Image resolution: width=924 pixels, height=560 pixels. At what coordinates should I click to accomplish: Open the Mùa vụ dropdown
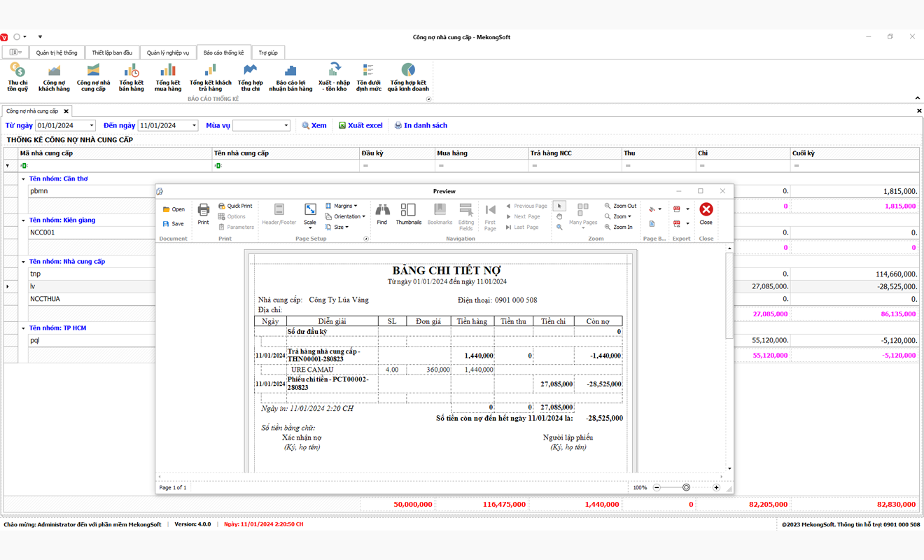286,125
